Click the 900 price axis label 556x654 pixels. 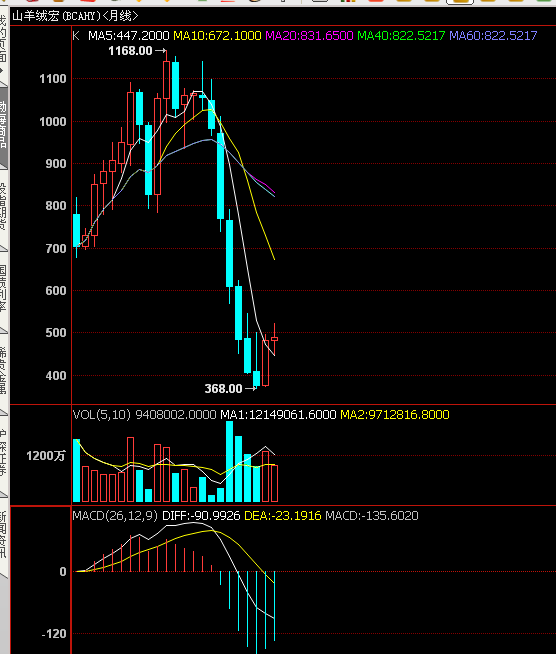coord(56,164)
